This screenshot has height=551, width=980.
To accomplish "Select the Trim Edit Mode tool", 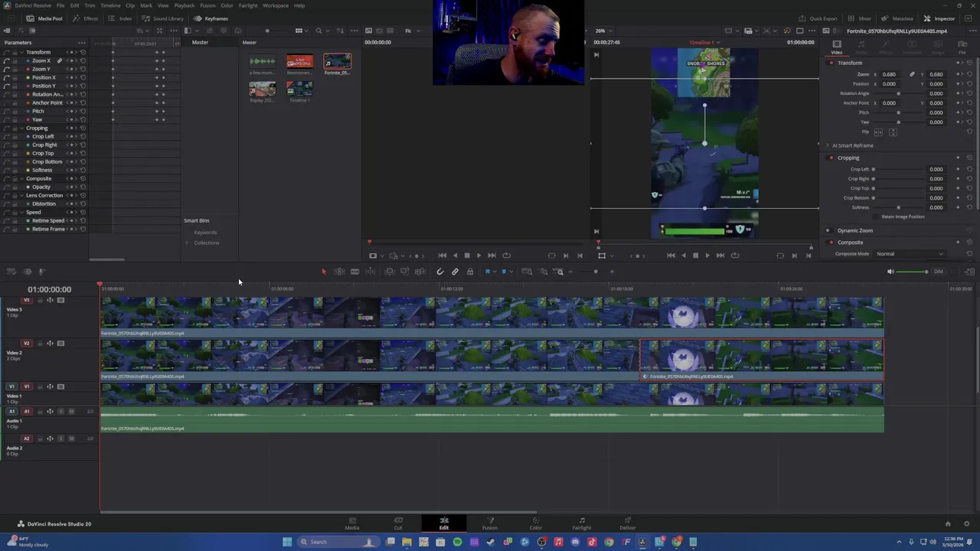I will coord(339,272).
